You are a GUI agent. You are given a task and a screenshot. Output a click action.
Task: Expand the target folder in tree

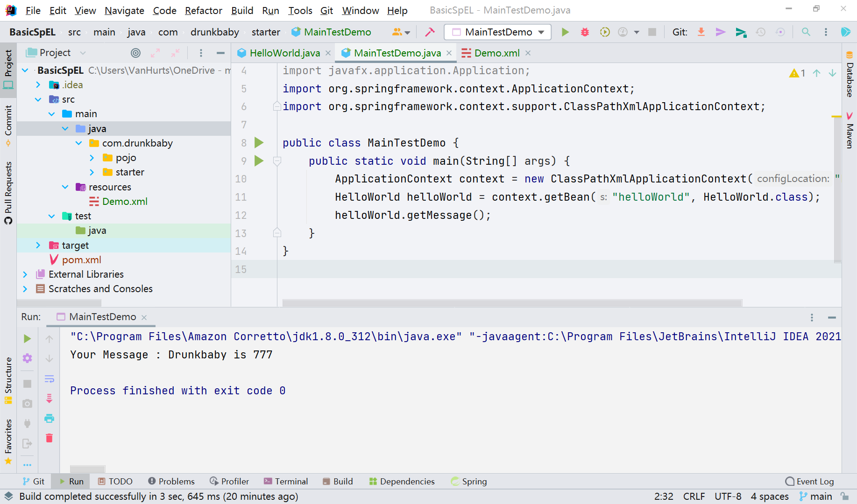[x=38, y=245]
